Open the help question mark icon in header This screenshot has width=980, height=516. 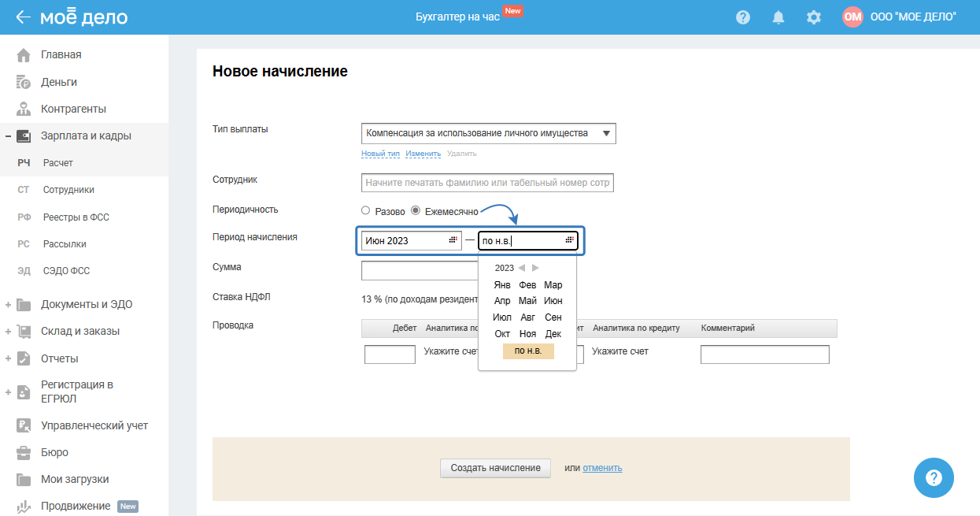(743, 17)
